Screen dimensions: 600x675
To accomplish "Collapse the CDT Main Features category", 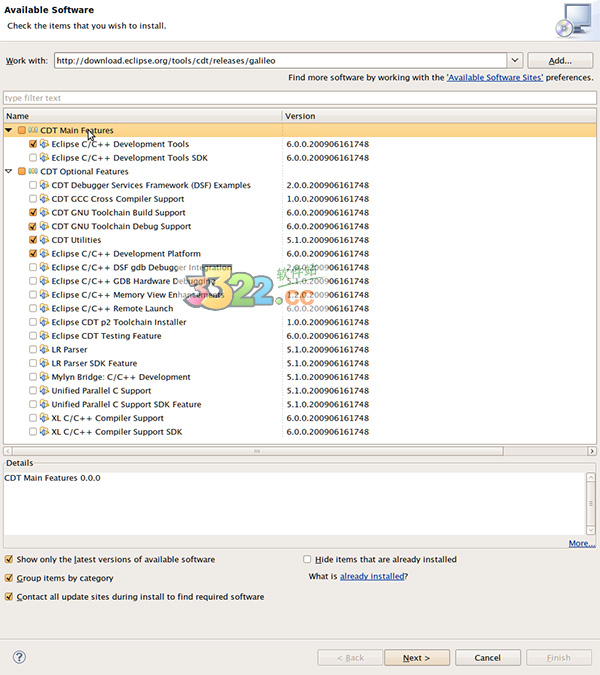I will pos(9,130).
